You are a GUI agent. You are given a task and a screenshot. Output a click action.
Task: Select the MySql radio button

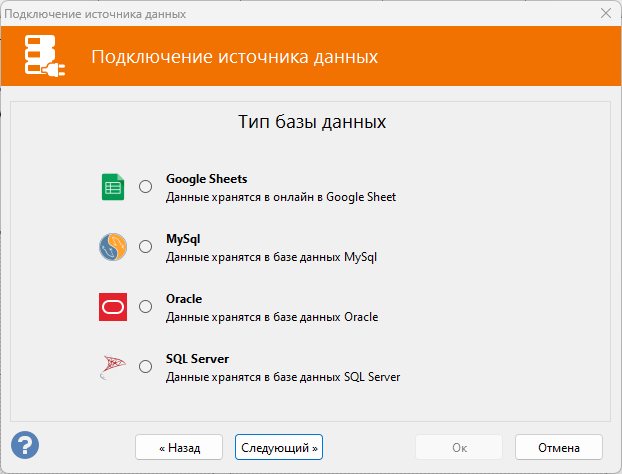pos(146,246)
